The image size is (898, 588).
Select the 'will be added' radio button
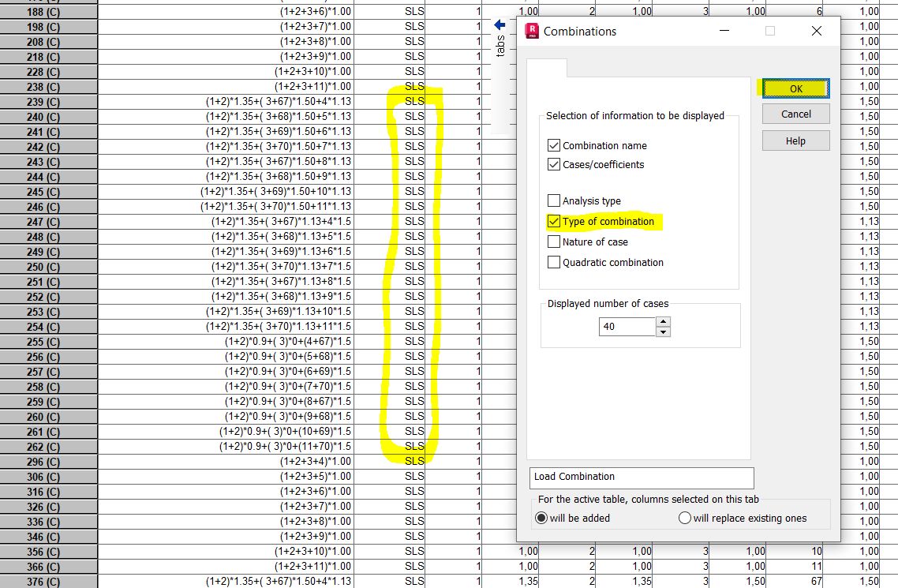point(541,517)
